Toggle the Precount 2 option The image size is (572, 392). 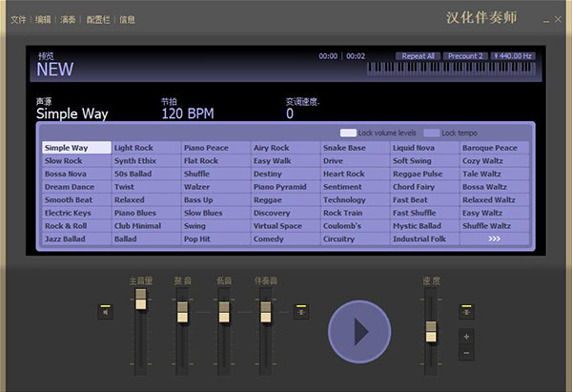pos(465,56)
